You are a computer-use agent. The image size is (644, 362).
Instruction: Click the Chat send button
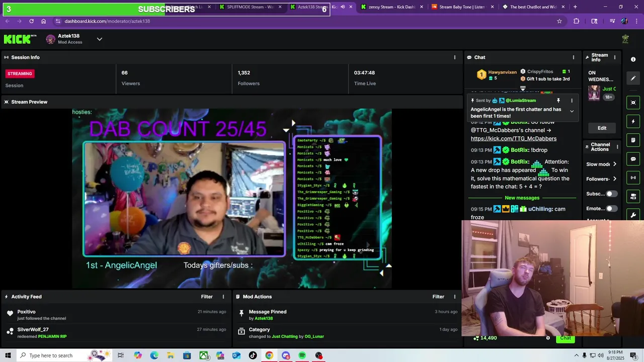[566, 338]
